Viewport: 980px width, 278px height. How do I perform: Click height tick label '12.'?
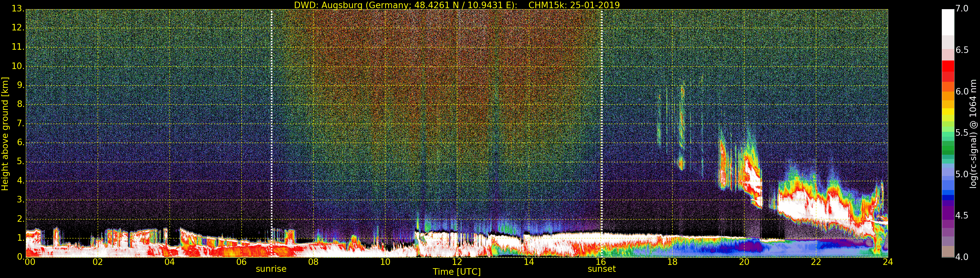coord(18,27)
